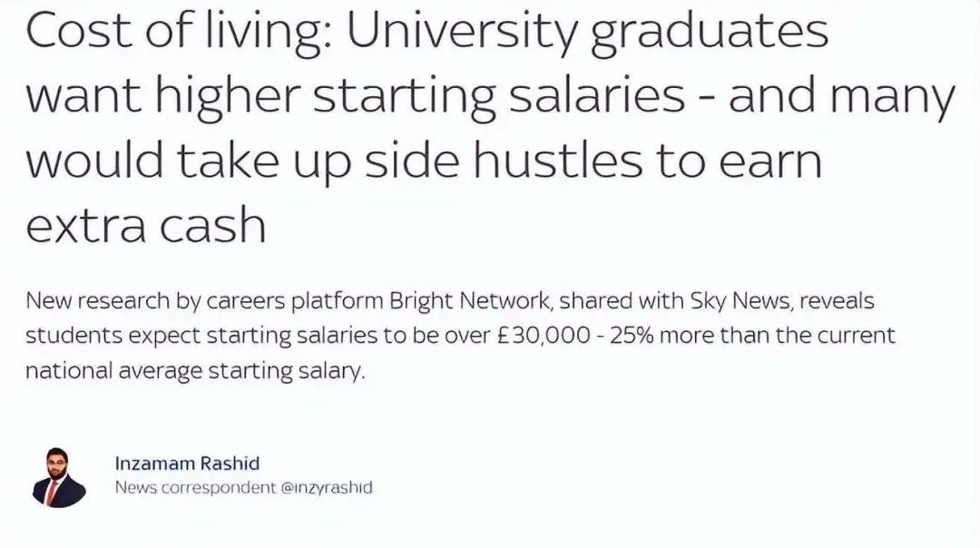Click "University graduates" in the headline

(x=587, y=31)
